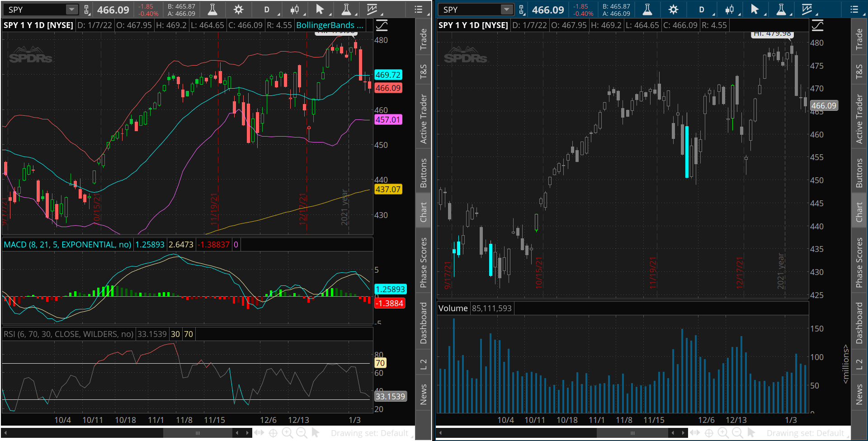Open Trade side tab on right chart
This screenshot has width=868, height=441.
point(859,39)
